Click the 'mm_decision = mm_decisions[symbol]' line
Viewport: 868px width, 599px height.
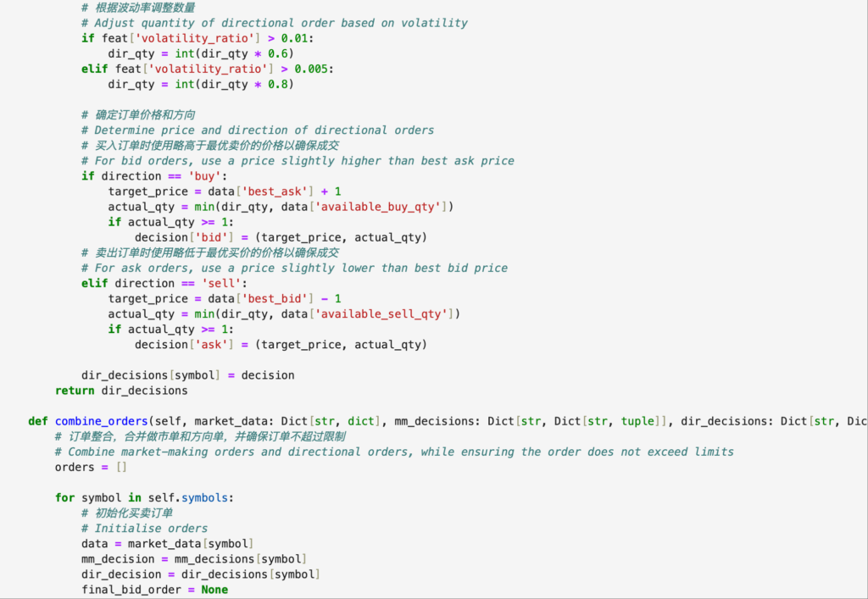tap(194, 558)
